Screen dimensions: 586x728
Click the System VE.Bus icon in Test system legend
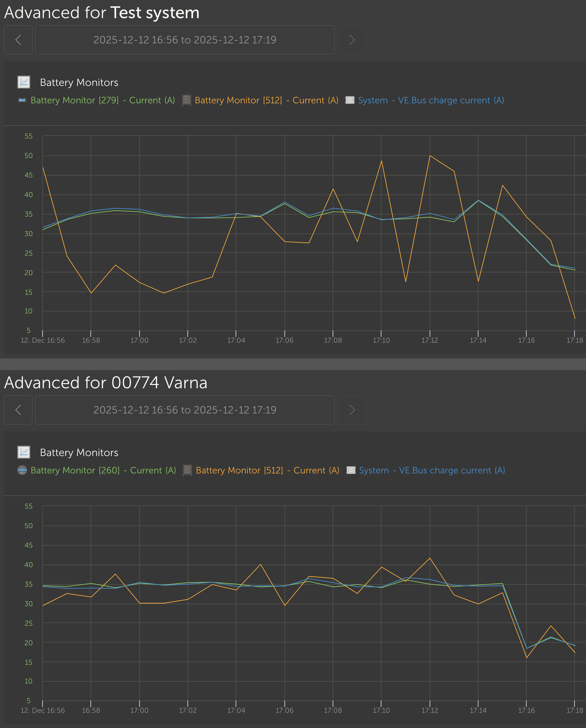click(350, 100)
